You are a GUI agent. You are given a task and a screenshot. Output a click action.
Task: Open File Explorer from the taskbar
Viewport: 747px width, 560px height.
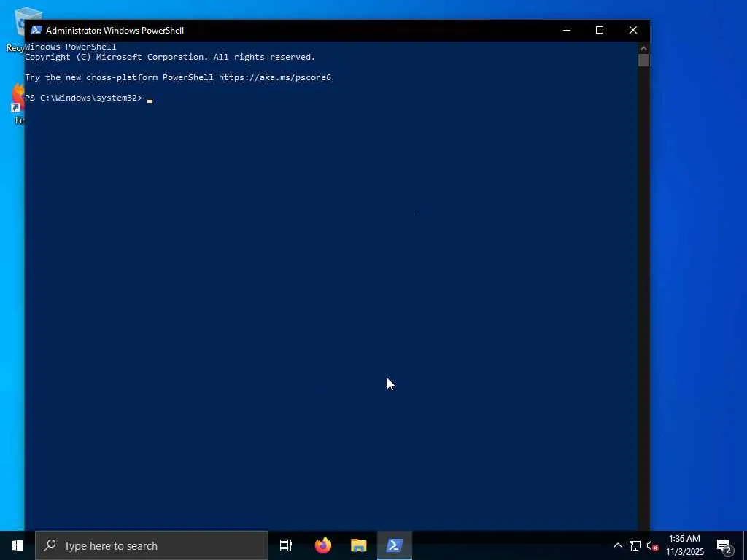pyautogui.click(x=358, y=545)
